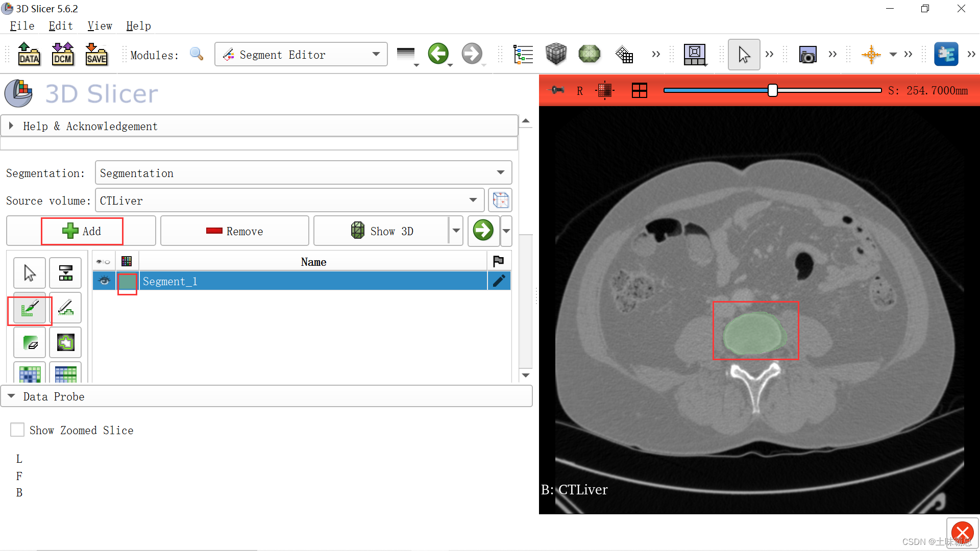Click the module search magnifier icon

pos(197,54)
